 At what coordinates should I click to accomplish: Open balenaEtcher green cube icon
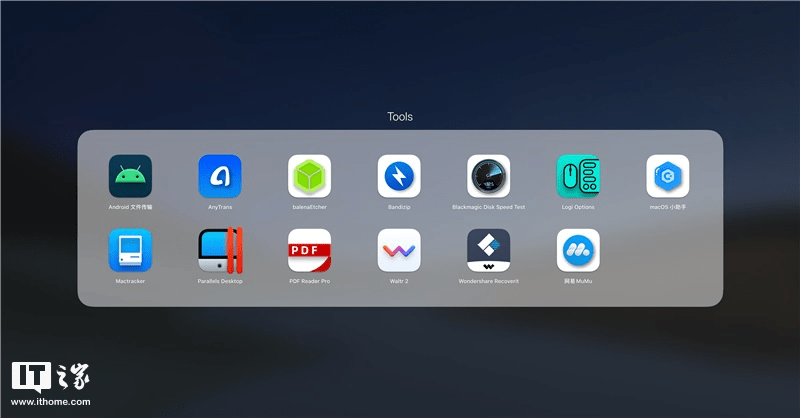click(309, 176)
